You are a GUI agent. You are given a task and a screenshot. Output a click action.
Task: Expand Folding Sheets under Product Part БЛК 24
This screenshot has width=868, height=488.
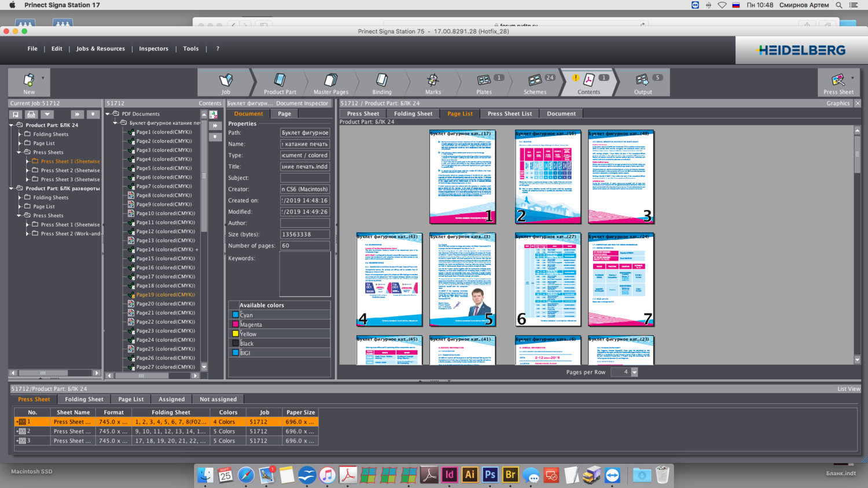tap(20, 134)
